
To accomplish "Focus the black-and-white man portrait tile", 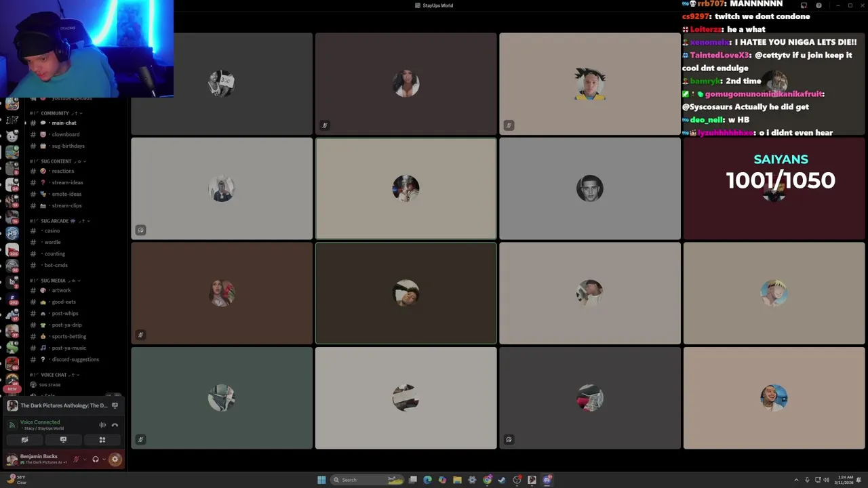I will [x=589, y=188].
